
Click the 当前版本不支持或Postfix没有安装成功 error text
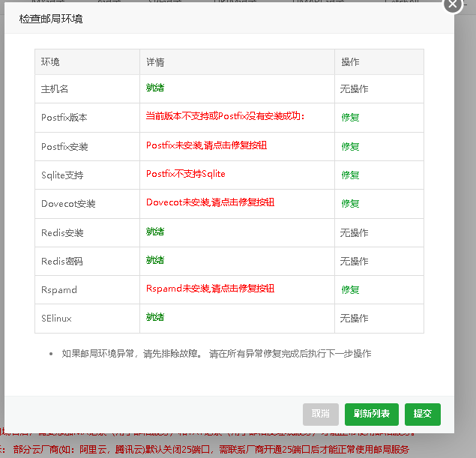225,116
